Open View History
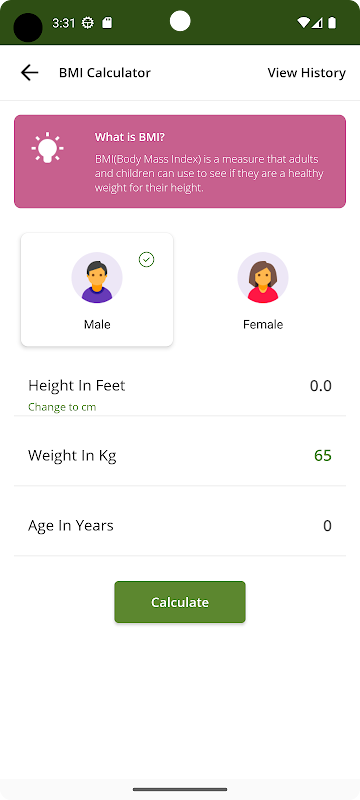 coord(306,73)
